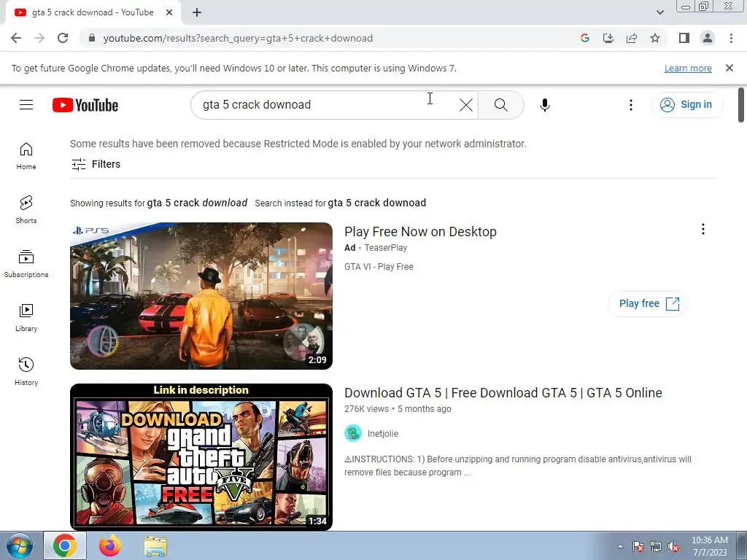Viewport: 747px width, 560px height.
Task: Click the Chrome address bar URL
Action: [x=238, y=38]
